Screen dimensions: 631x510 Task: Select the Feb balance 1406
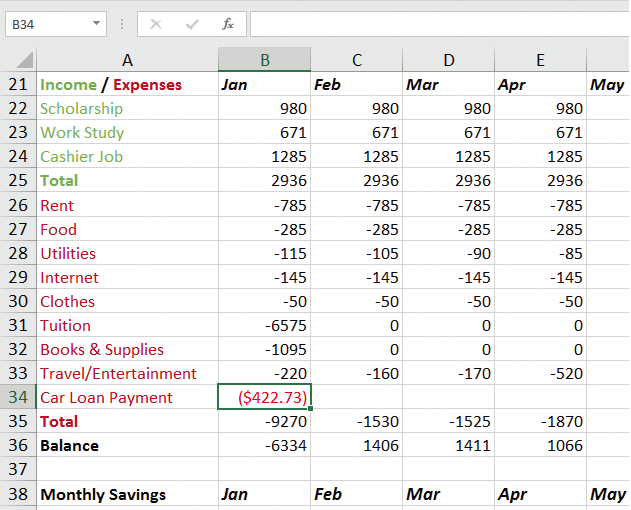click(x=357, y=445)
